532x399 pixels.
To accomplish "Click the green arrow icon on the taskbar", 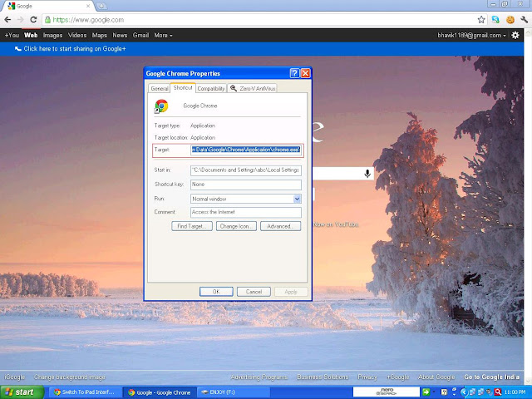I will point(426,392).
